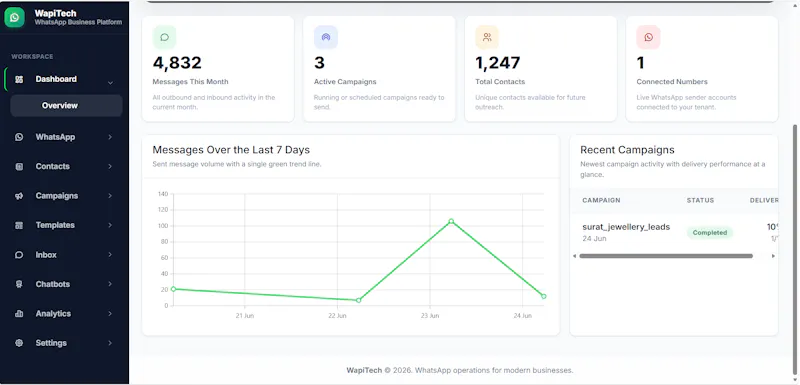The width and height of the screenshot is (800, 385).
Task: Expand the WhatsApp submenu arrow
Action: click(110, 137)
